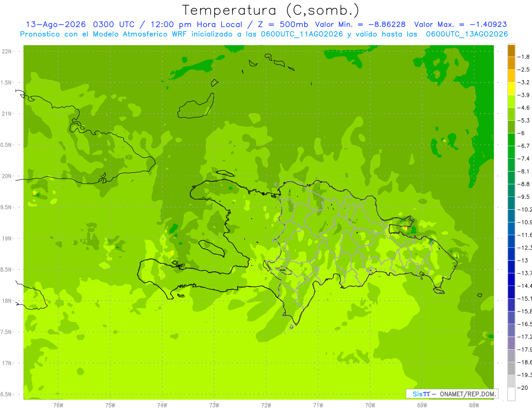This screenshot has height=411, width=532.
Task: Pick the lime swatch between -3.9 and -4.6
Action: 511,102
